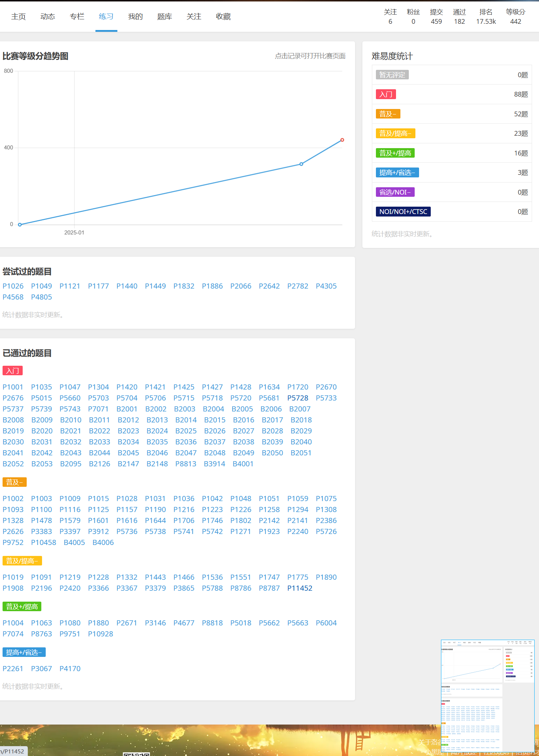Click the red latest rating point on chart
539x756 pixels.
pos(342,140)
